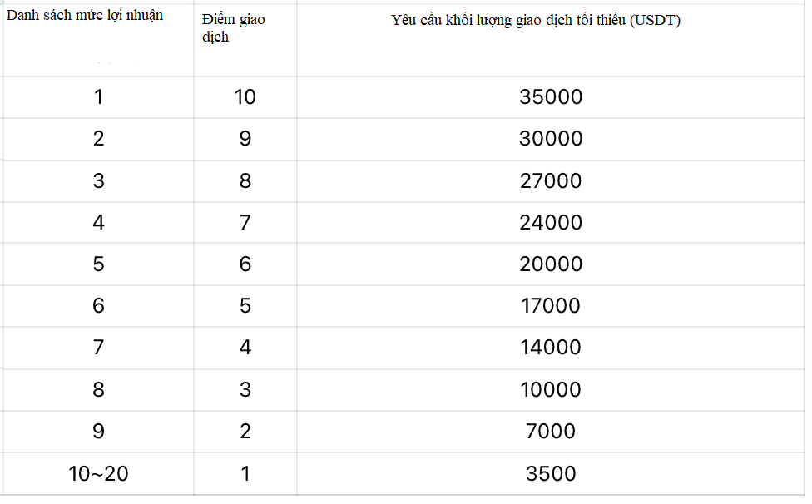Screen dimensions: 812x504
Task: Select the rank cell in 7000 row
Action: (x=98, y=432)
